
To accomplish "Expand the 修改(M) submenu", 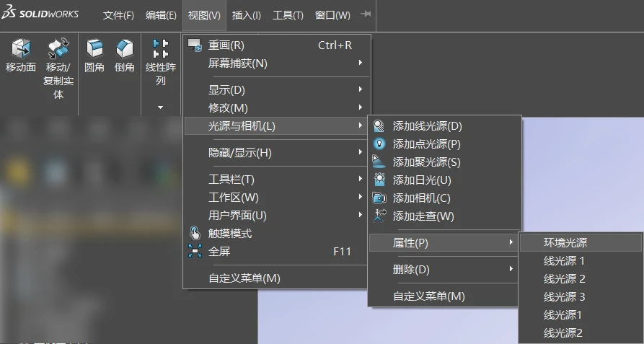I will pyautogui.click(x=277, y=108).
